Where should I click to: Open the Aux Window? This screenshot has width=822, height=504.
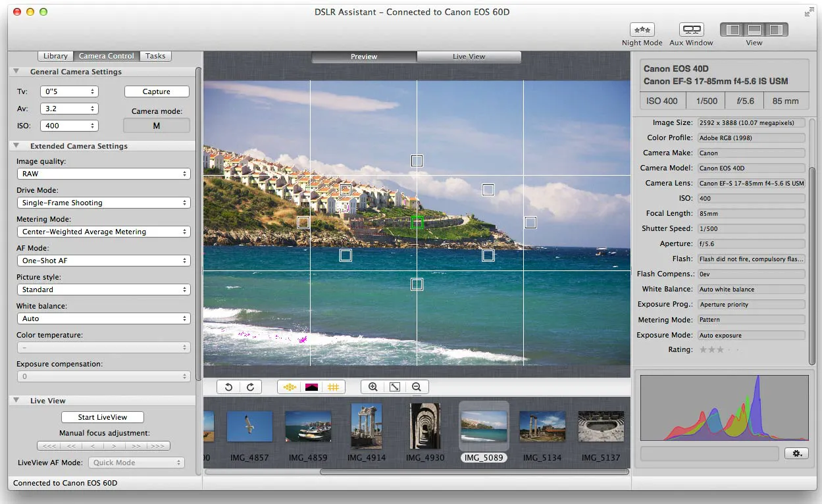click(x=691, y=30)
